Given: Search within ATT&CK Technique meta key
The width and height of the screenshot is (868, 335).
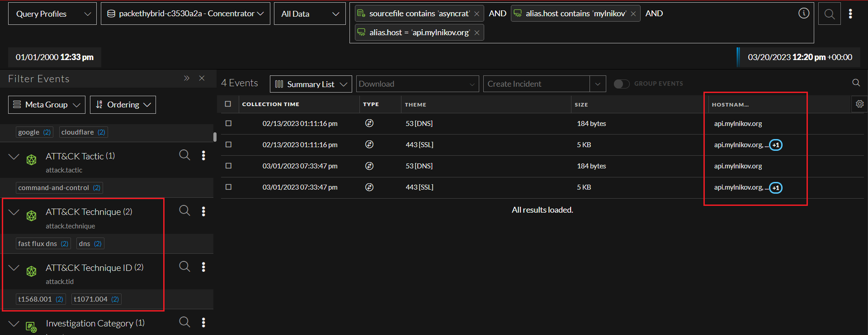Looking at the screenshot, I should (184, 210).
